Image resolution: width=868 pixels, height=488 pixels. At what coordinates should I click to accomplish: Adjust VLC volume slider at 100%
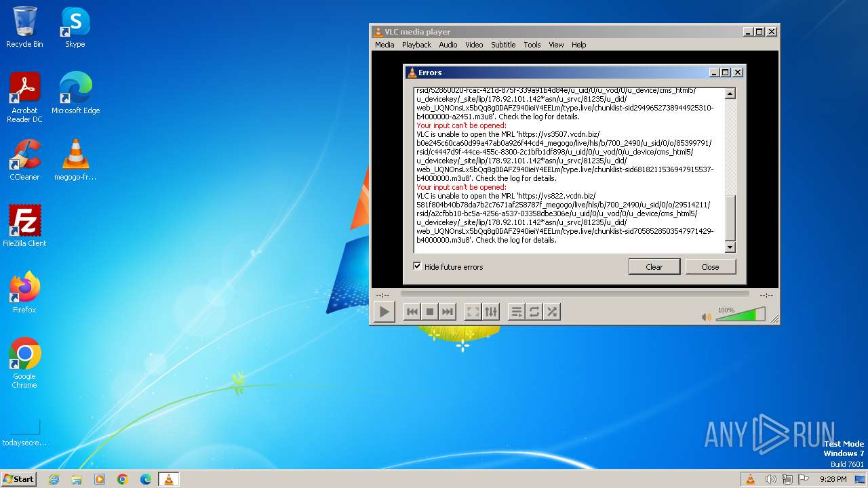point(741,314)
